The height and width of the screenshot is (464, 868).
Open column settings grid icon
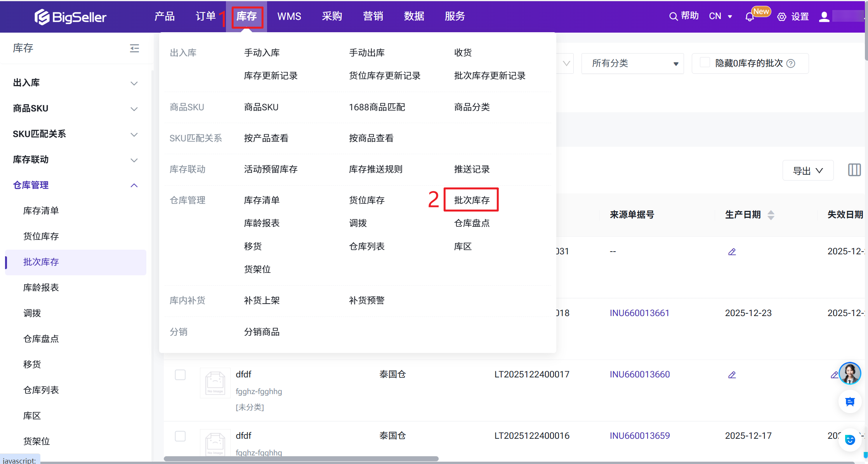click(x=854, y=170)
